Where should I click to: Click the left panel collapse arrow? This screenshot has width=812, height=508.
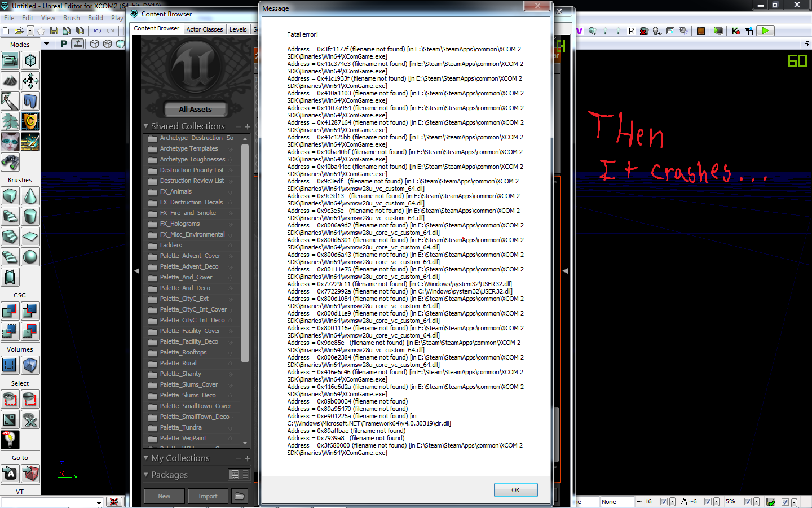coord(136,271)
